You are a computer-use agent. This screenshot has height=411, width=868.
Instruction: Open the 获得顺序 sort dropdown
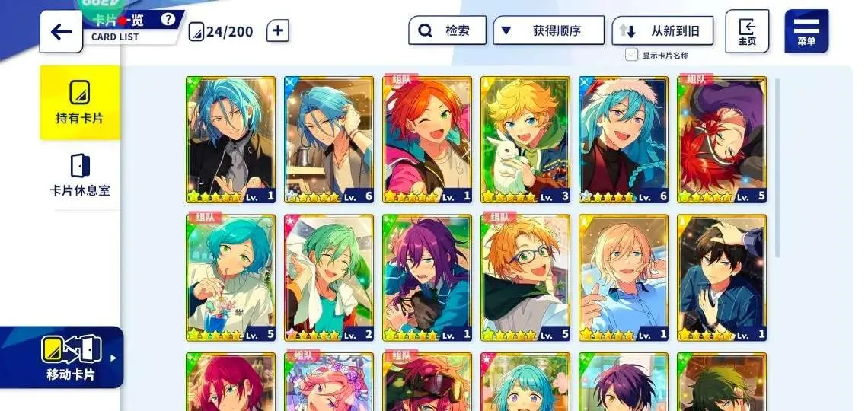[x=548, y=30]
